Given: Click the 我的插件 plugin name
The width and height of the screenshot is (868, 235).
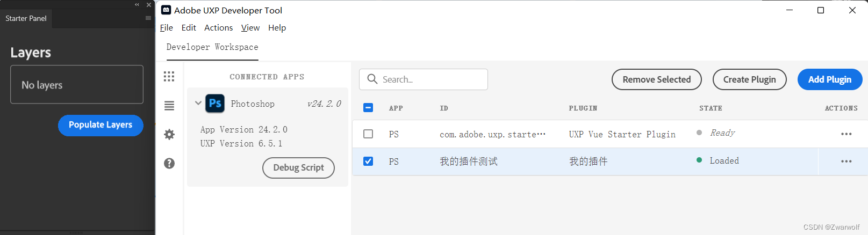Looking at the screenshot, I should [x=589, y=161].
